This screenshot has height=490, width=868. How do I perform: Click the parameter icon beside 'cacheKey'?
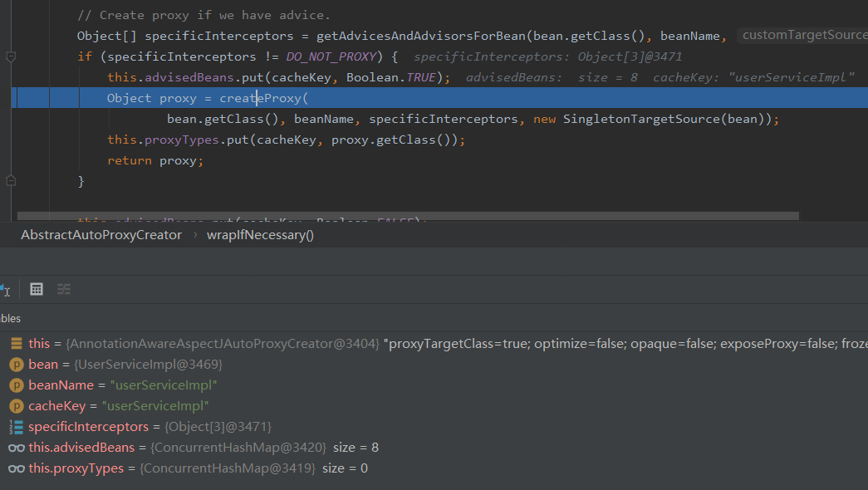pos(16,406)
